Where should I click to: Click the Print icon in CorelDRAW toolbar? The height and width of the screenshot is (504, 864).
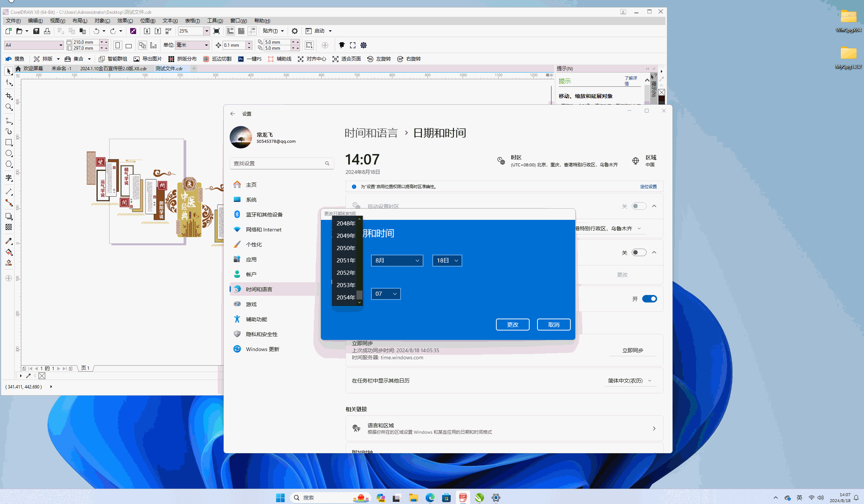coord(47,31)
